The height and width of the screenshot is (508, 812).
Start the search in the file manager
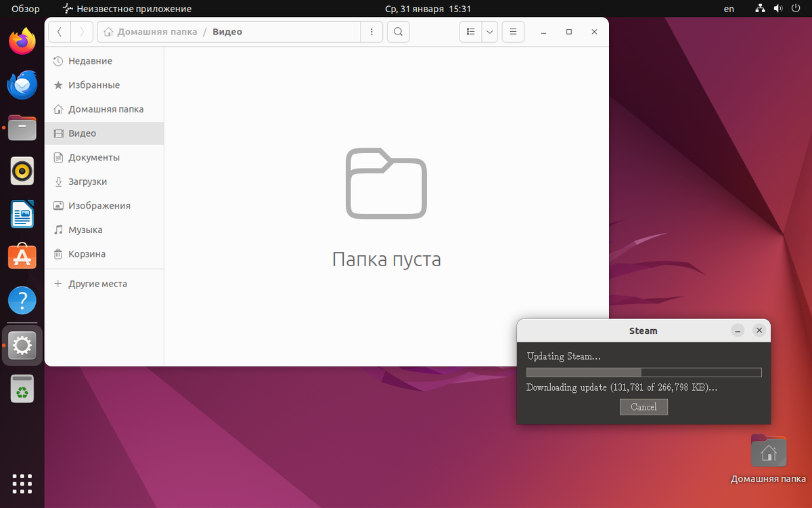pos(398,31)
